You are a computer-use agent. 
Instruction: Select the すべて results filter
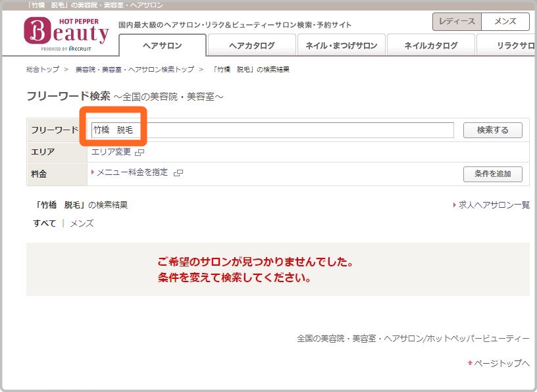coord(43,224)
